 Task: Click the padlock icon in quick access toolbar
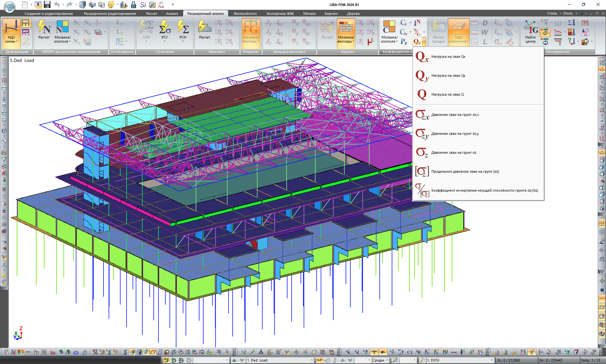pyautogui.click(x=134, y=4)
